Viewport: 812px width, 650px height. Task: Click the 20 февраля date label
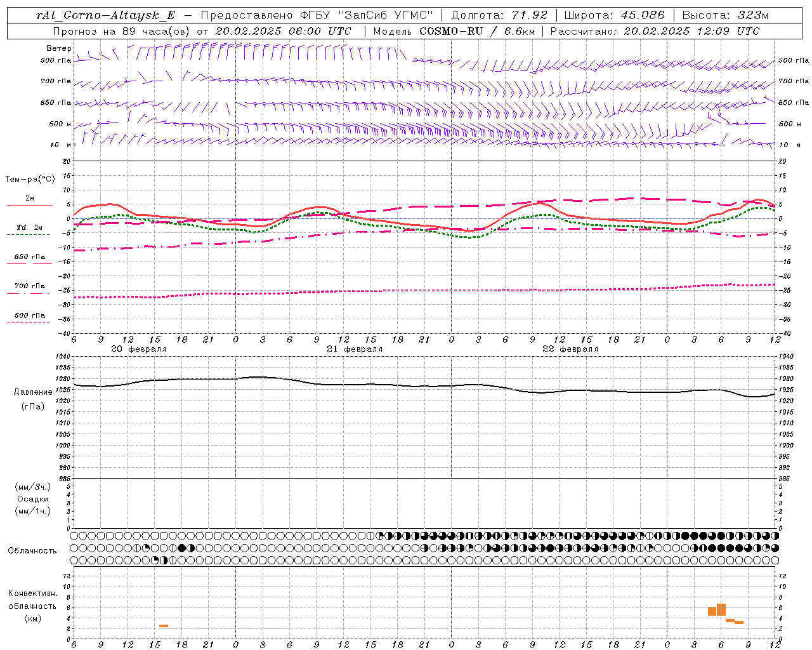click(138, 349)
